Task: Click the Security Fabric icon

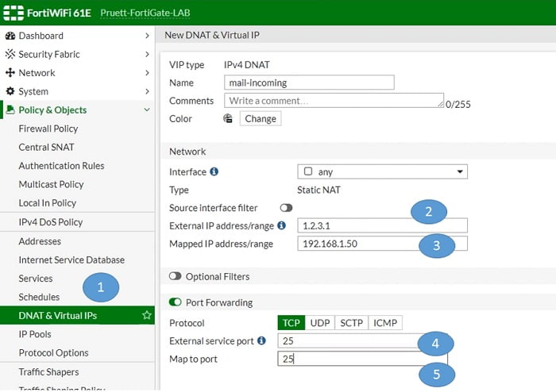Action: pos(10,54)
